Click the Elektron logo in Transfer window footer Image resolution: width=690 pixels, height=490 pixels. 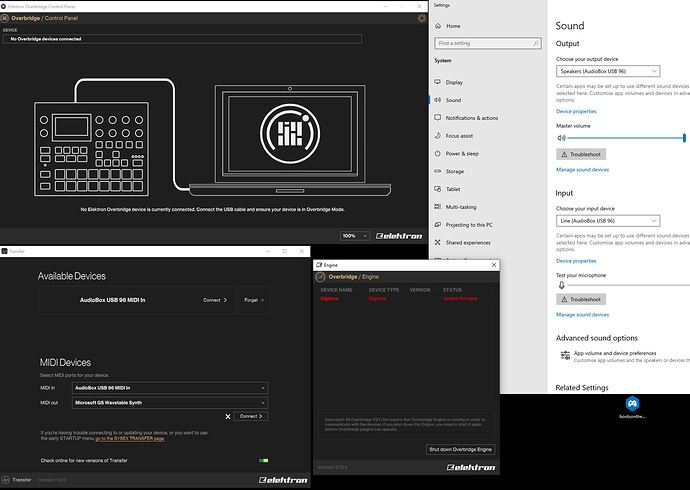tap(283, 480)
